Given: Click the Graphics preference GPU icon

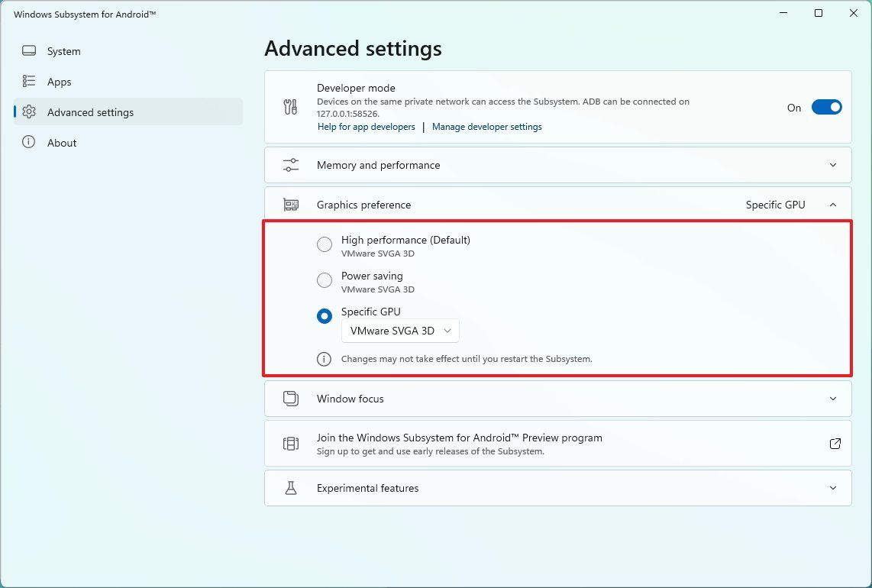Looking at the screenshot, I should coord(290,204).
